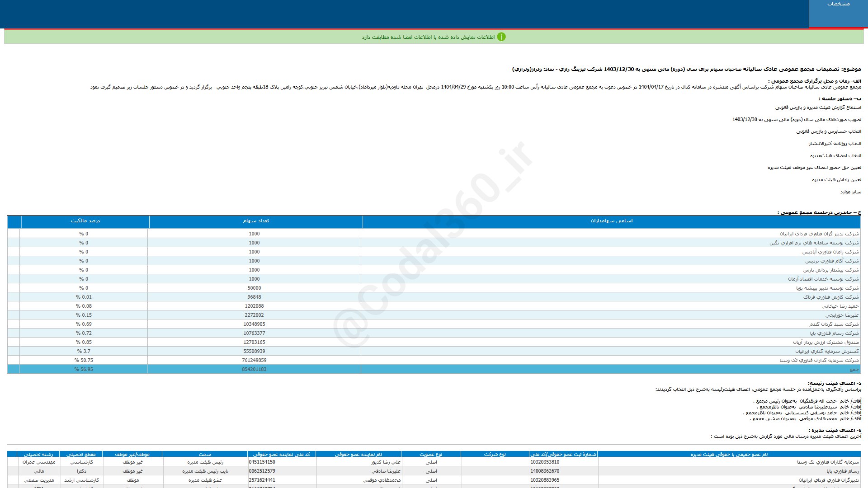Click the جمع total row label
Screen dimensions: 868x488
point(854,370)
